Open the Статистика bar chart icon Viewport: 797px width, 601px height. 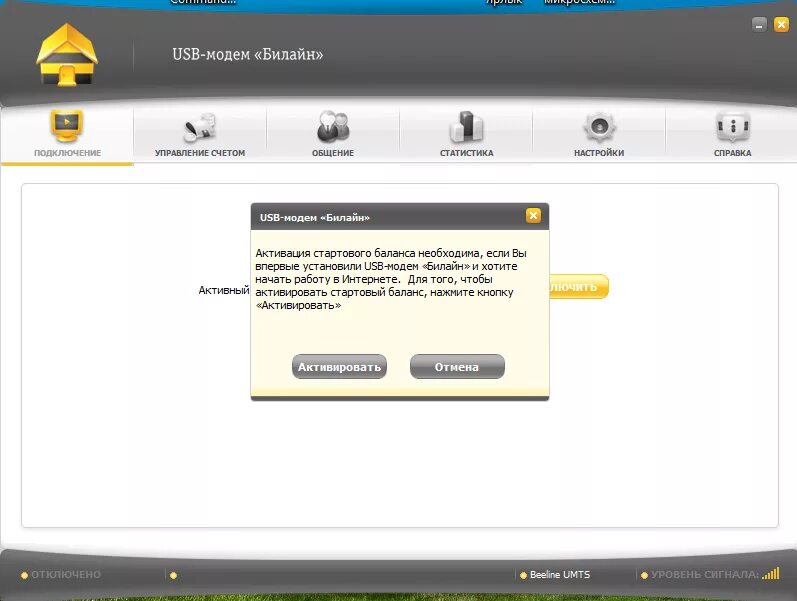click(466, 126)
